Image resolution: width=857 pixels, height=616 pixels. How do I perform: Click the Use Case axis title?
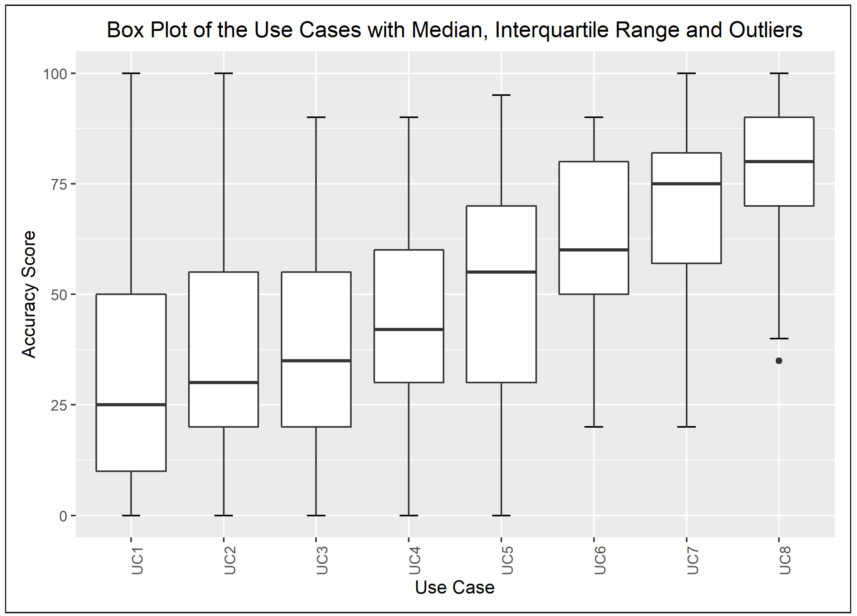tap(455, 587)
